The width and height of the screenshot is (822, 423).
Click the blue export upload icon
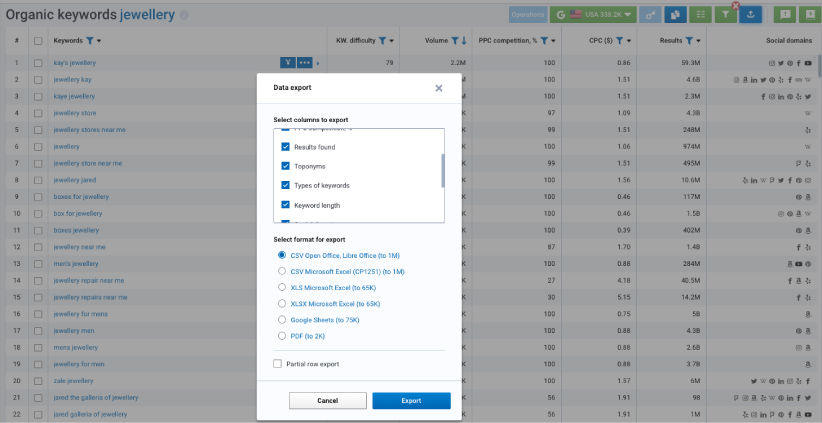pyautogui.click(x=750, y=15)
